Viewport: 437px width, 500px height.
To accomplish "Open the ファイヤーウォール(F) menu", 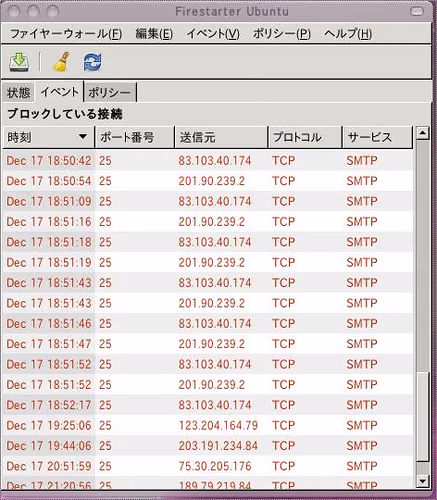I will click(66, 34).
